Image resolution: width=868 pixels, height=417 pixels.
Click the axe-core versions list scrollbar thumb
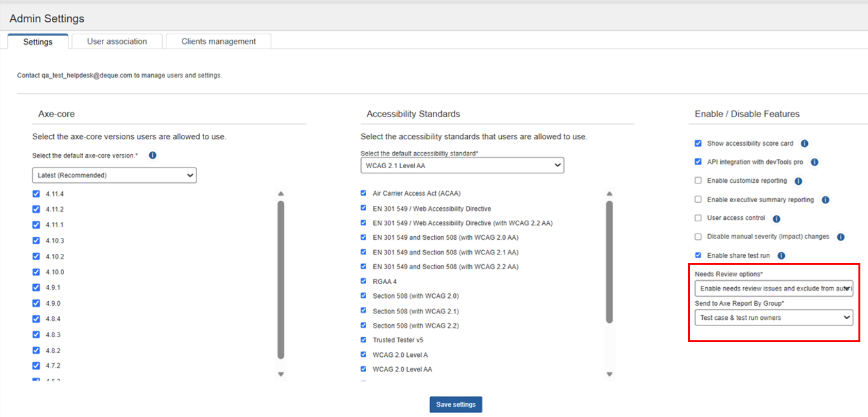(x=280, y=280)
